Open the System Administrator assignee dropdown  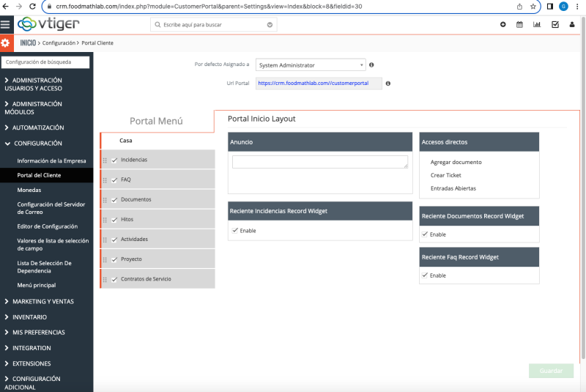coord(311,65)
